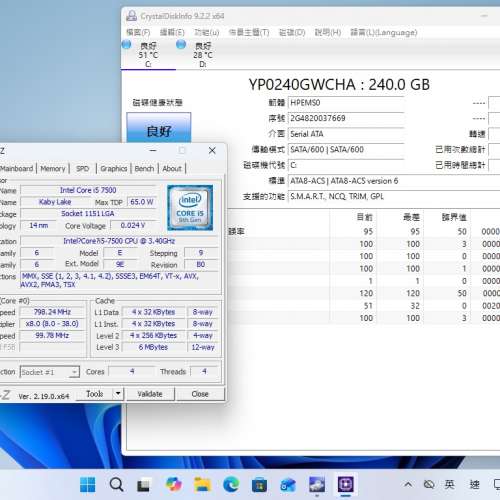The image size is (500, 500).
Task: Open Task View from the taskbar
Action: tap(143, 485)
